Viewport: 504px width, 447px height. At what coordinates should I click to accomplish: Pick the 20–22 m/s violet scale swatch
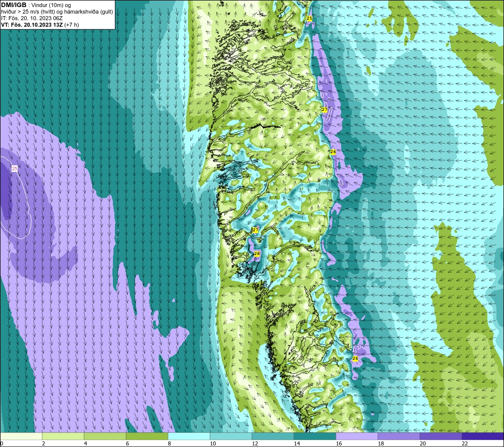[x=440, y=436]
